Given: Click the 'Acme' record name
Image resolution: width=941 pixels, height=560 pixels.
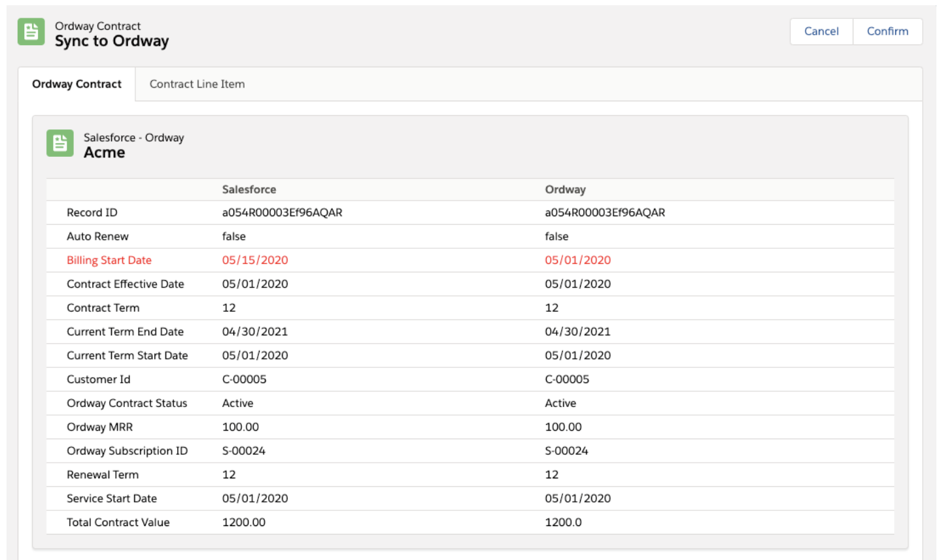Looking at the screenshot, I should 104,153.
